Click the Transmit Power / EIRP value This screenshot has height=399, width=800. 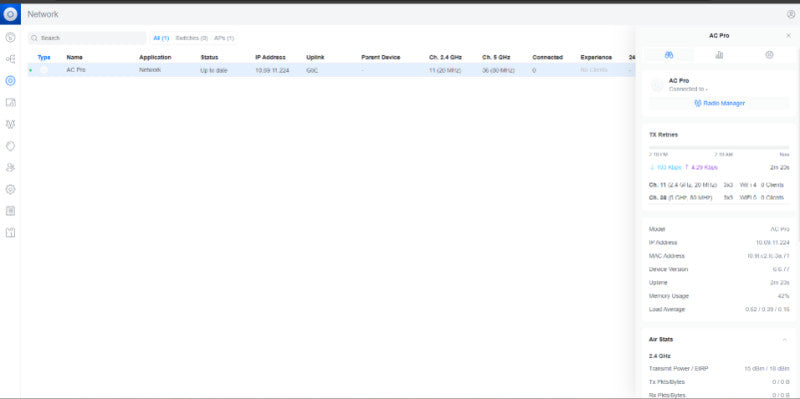(x=767, y=368)
